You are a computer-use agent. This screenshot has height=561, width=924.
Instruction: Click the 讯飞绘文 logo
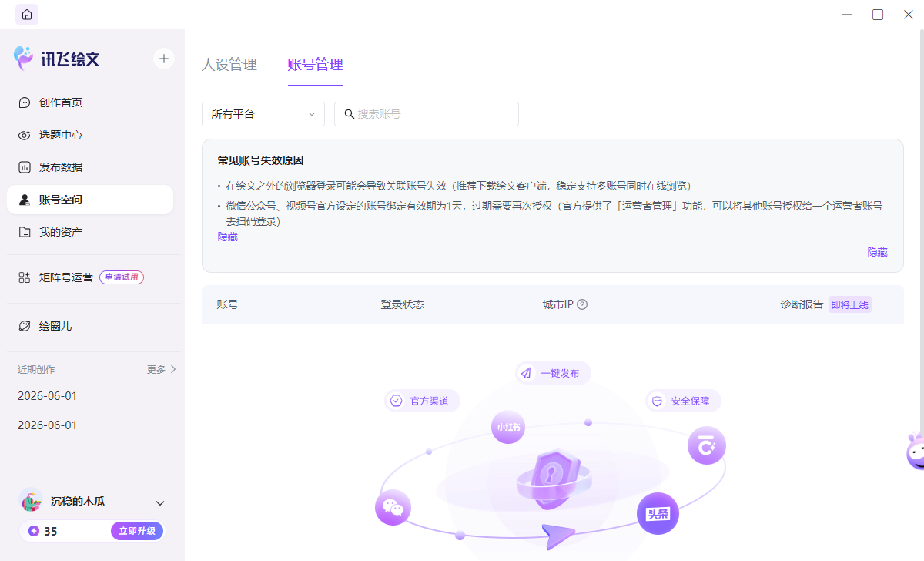57,59
